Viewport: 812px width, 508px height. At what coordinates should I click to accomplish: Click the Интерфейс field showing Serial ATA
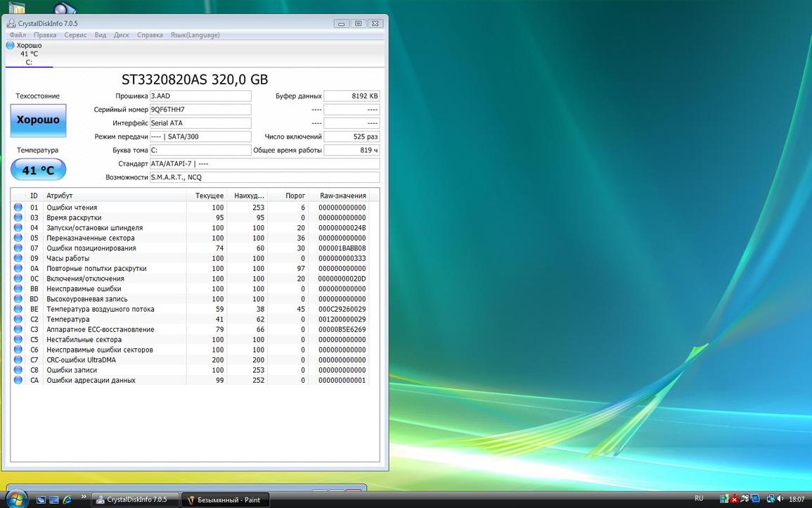[200, 123]
